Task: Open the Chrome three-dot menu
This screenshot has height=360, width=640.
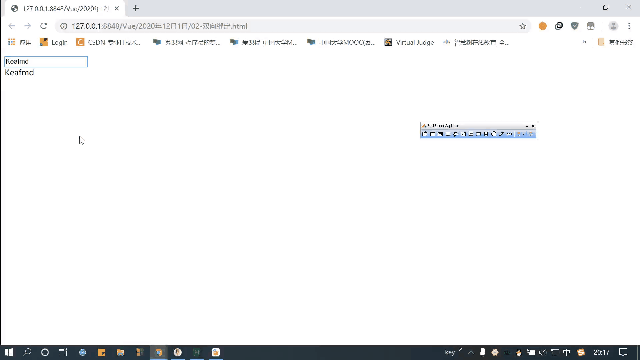Action: pos(629,26)
